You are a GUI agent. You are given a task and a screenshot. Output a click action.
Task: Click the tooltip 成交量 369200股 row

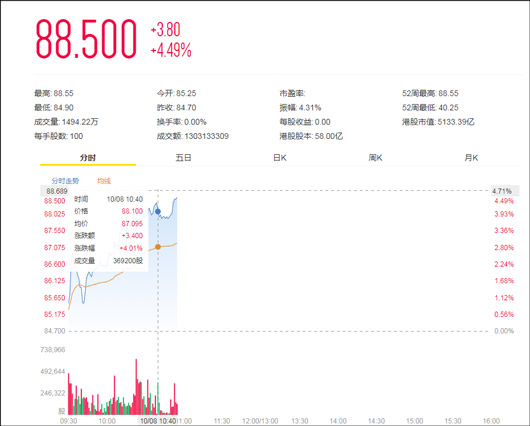(109, 261)
